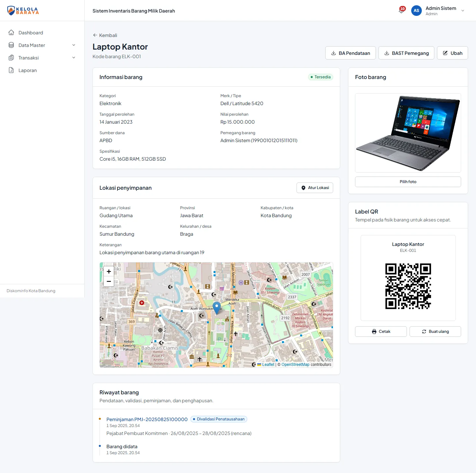Click the laptop photo thumbnail
The height and width of the screenshot is (473, 476).
pos(408,133)
